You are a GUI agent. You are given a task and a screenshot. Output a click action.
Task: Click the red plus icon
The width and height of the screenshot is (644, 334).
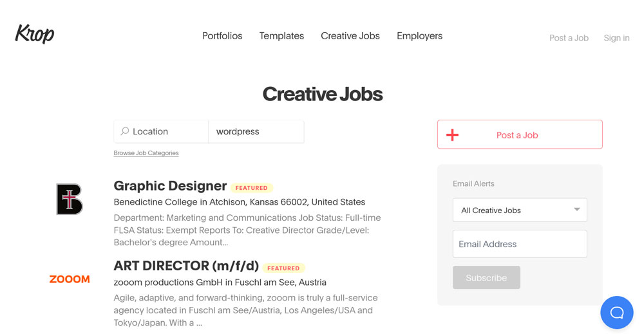click(453, 135)
